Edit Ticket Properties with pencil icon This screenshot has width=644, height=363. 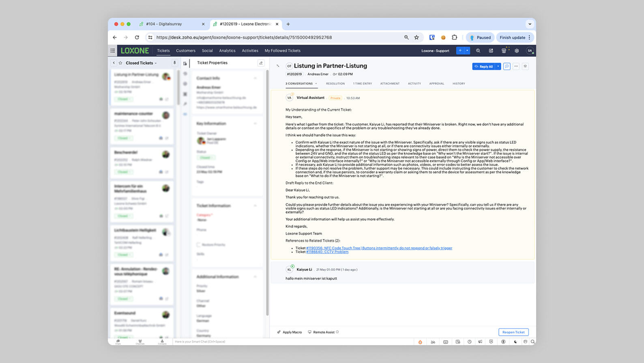[261, 63]
